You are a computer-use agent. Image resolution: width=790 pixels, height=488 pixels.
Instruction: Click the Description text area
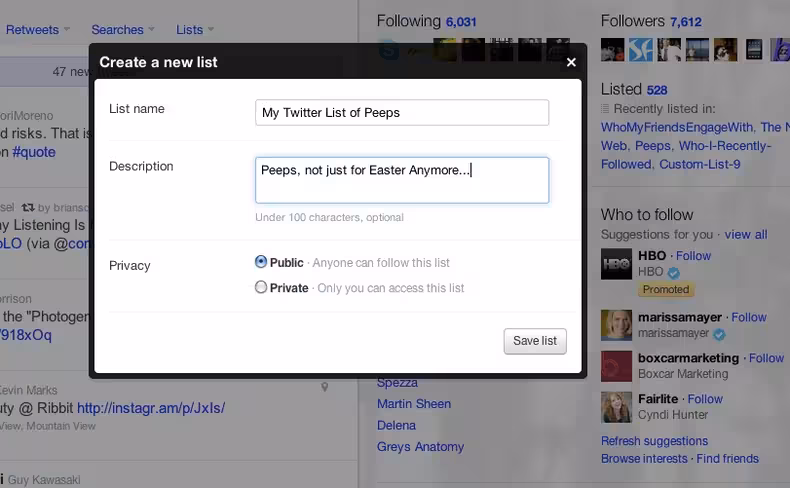402,180
